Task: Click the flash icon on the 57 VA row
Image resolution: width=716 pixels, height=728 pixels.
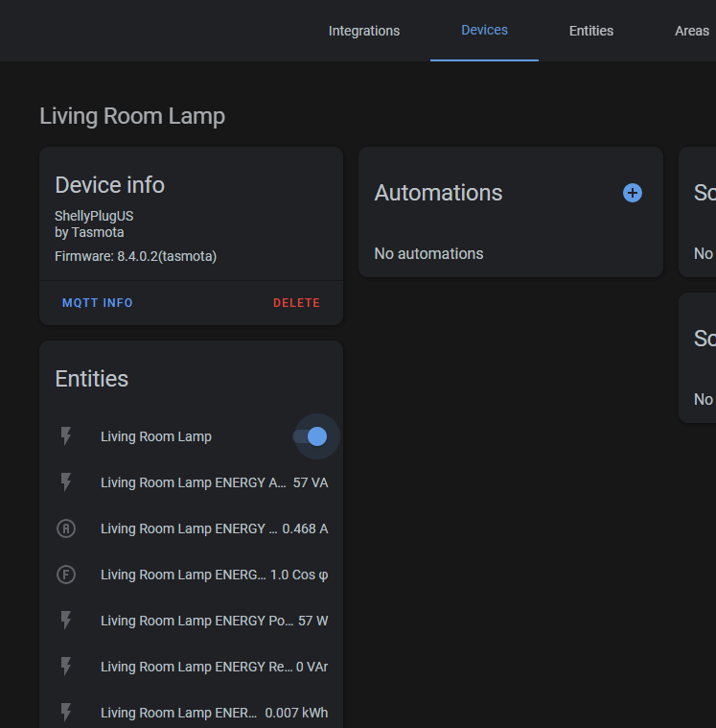Action: (x=66, y=482)
